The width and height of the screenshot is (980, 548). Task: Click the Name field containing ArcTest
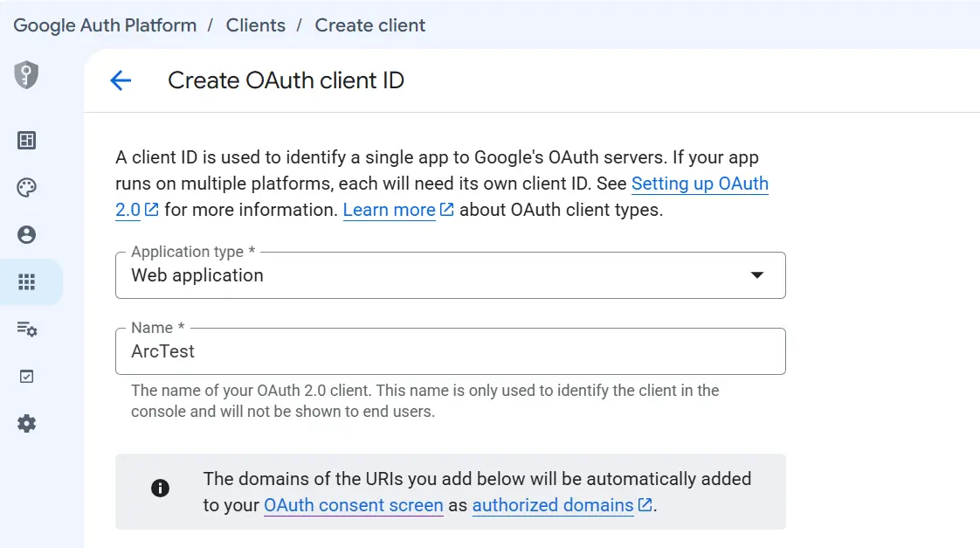coord(450,351)
